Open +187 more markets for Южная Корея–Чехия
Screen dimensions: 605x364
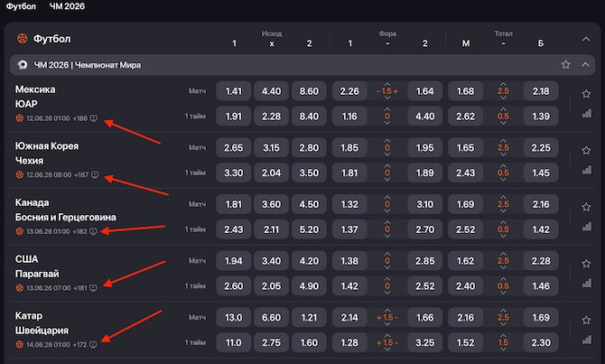(x=81, y=175)
